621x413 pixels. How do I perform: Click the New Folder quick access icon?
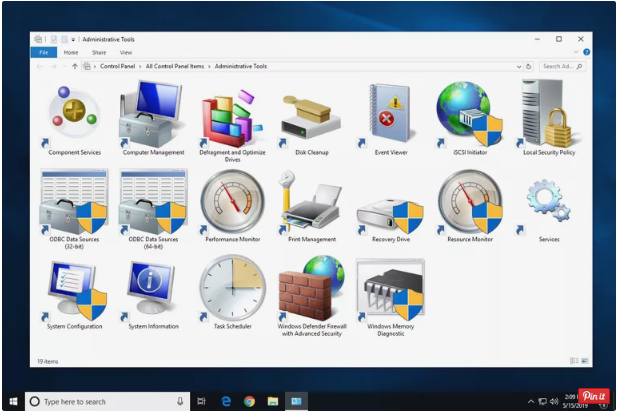click(x=64, y=39)
